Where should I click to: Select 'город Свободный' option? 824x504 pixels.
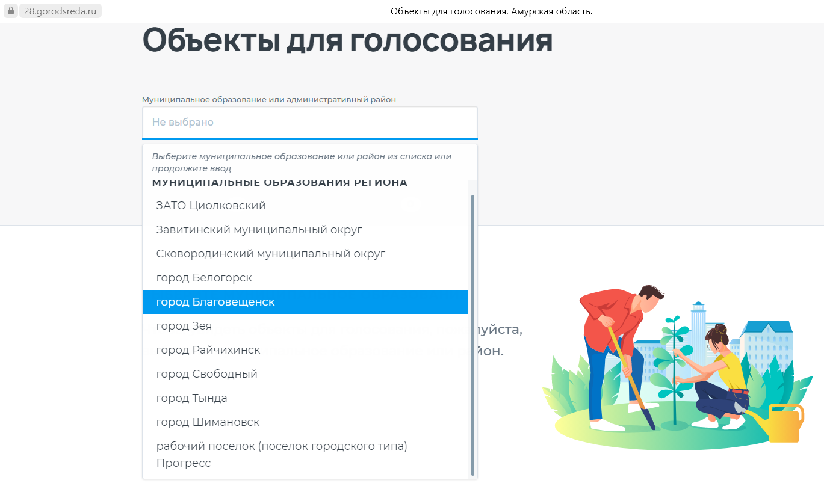pos(305,374)
